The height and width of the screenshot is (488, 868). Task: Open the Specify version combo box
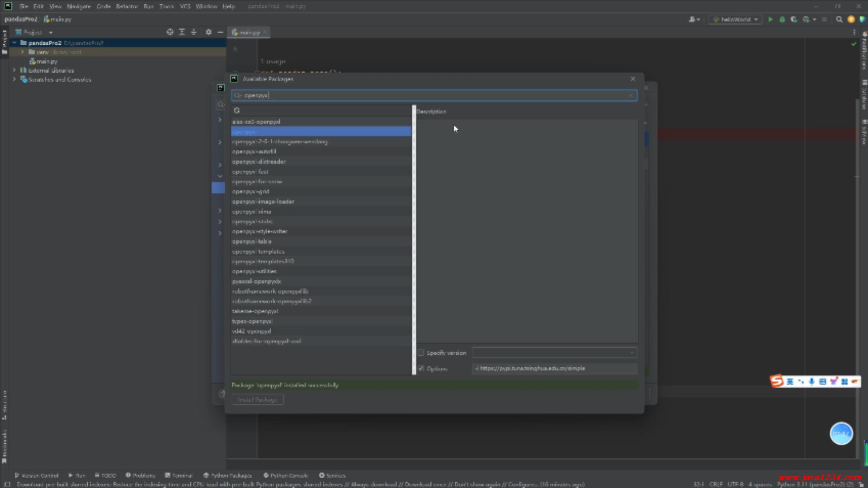555,353
